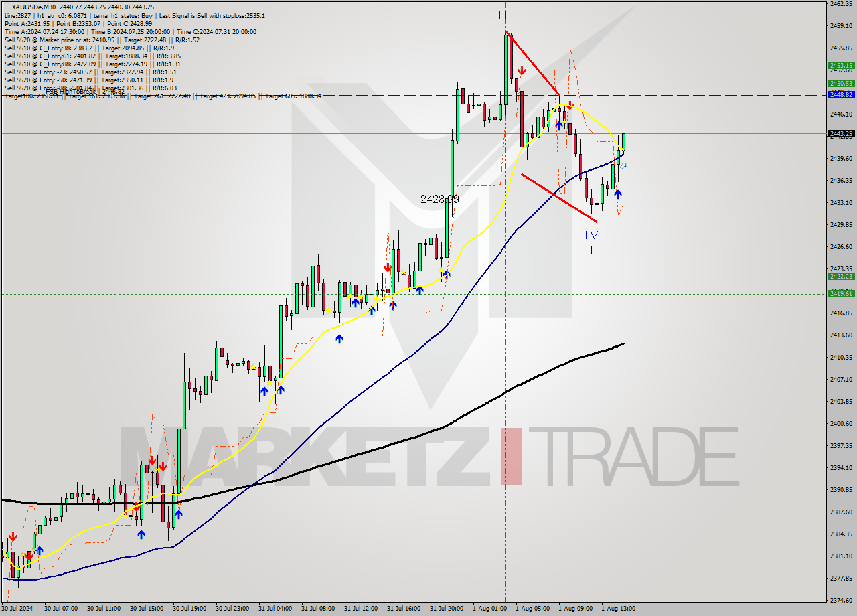This screenshot has width=857, height=616.
Task: Click the 'Sell %10 @ C_Entry88: 2422.09' line
Action: (x=91, y=64)
